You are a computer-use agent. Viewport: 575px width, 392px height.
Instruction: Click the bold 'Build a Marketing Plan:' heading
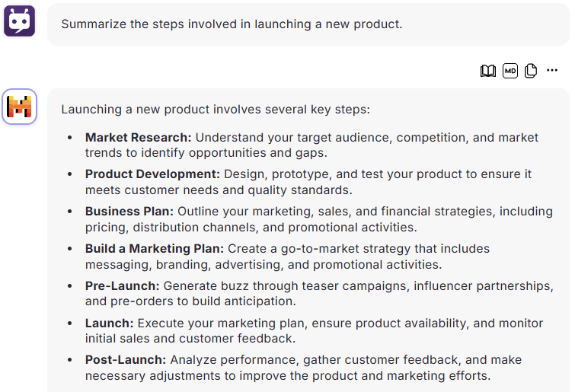[155, 249]
